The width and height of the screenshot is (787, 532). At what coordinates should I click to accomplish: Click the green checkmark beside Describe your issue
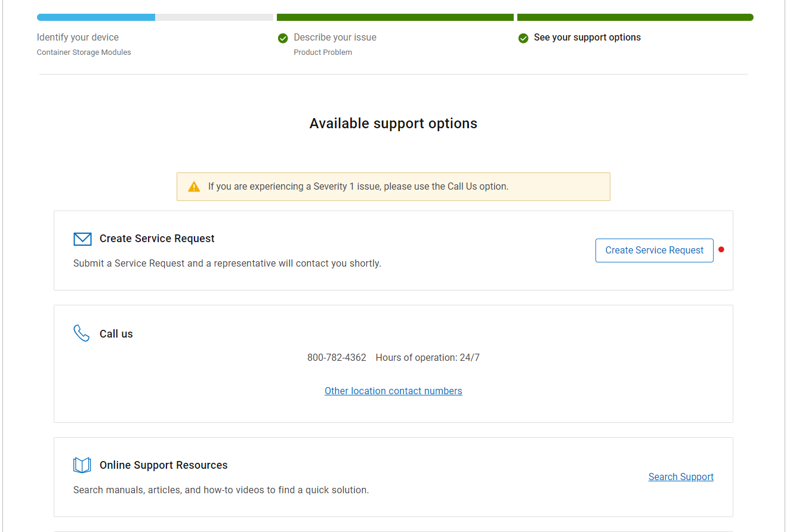coord(282,38)
